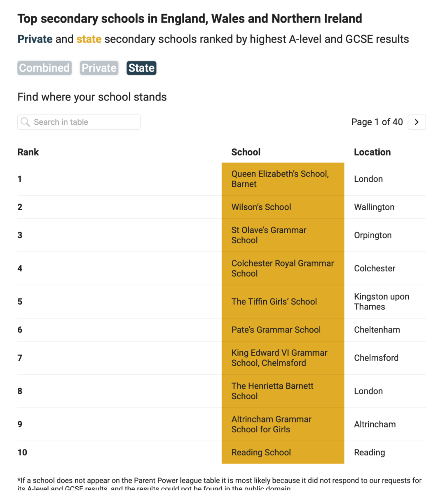Screen dimensions: 445x504
Task: Switch to the Private schools view
Action: click(x=99, y=68)
